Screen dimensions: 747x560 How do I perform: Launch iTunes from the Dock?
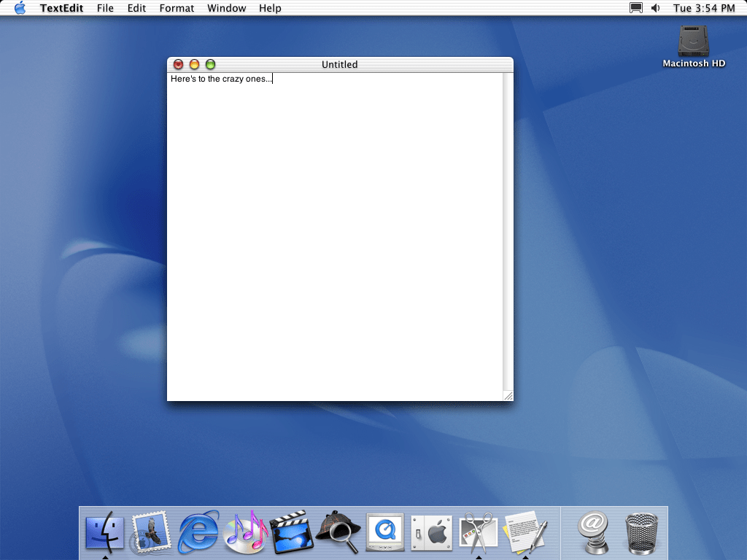pos(245,532)
